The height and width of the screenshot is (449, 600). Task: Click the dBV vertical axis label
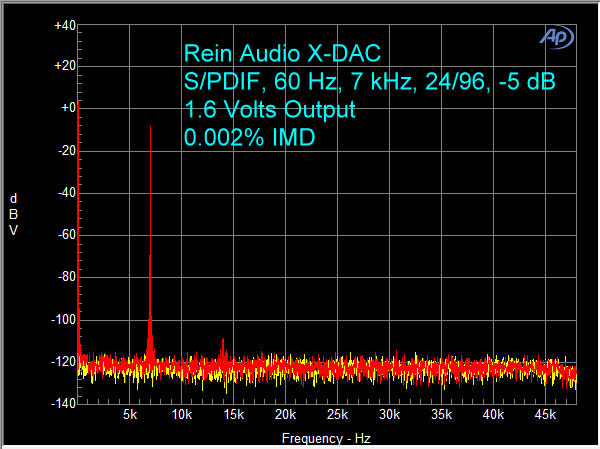tap(13, 215)
